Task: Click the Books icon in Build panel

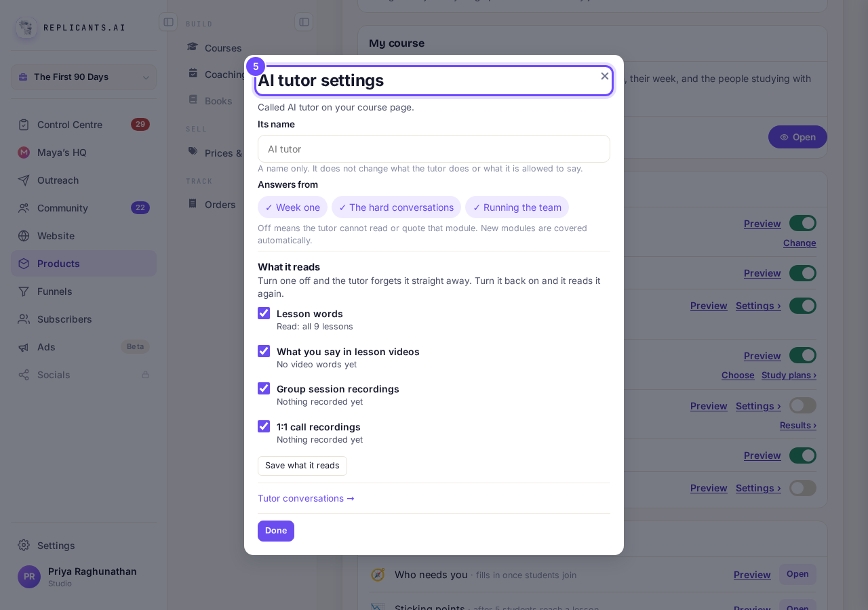Action: click(x=193, y=100)
